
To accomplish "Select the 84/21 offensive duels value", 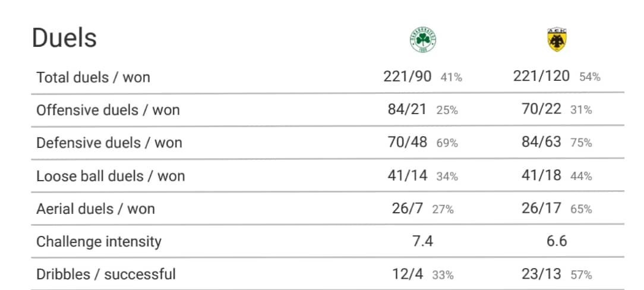I will 407,109.
